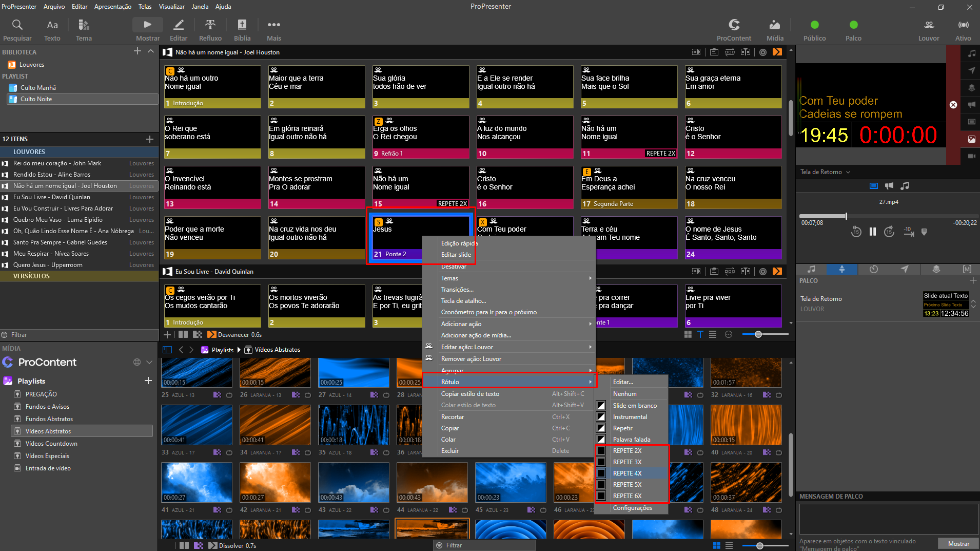Open the Apresentação menu
Viewport: 980px width, 551px height.
[112, 7]
